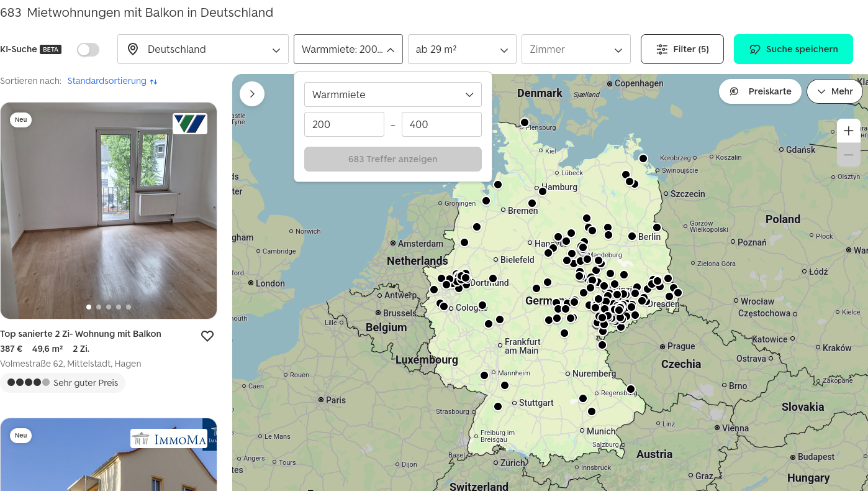Click the map marker near Flensburg

pyautogui.click(x=525, y=122)
